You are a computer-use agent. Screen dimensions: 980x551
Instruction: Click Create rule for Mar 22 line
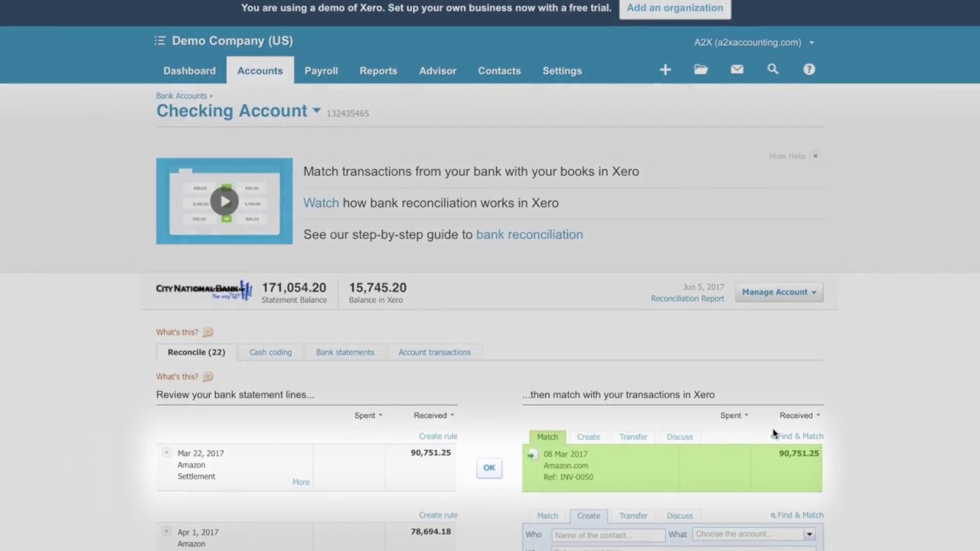[438, 436]
